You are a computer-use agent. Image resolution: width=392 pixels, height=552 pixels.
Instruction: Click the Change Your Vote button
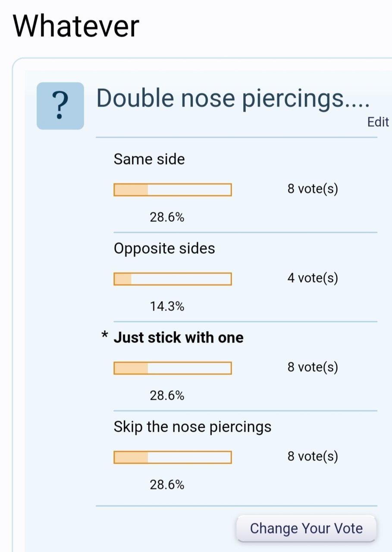(x=306, y=528)
